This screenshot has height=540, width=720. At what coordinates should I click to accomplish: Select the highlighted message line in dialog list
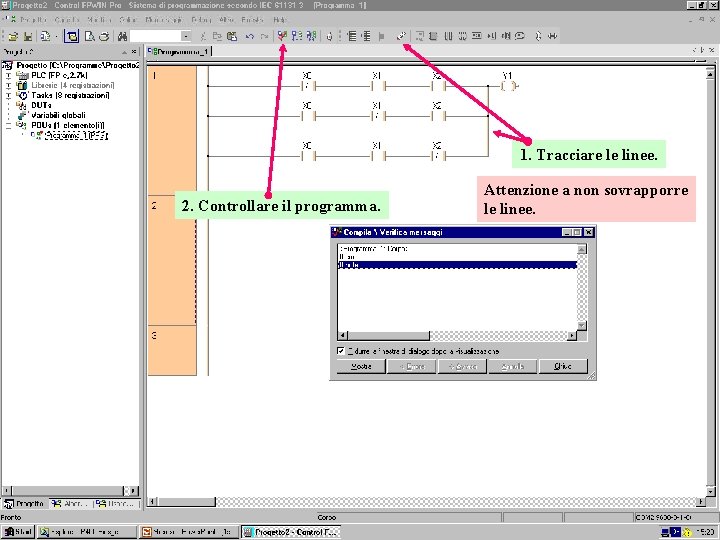457,265
